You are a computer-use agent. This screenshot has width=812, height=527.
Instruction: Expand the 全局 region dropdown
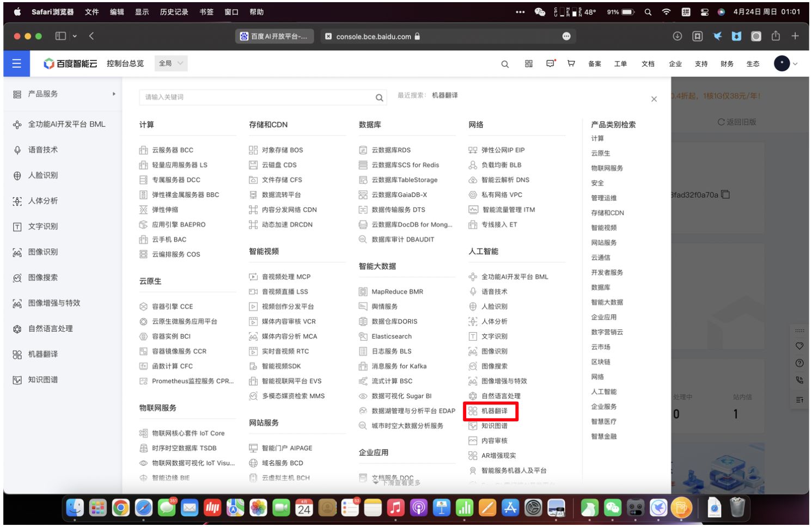[171, 64]
